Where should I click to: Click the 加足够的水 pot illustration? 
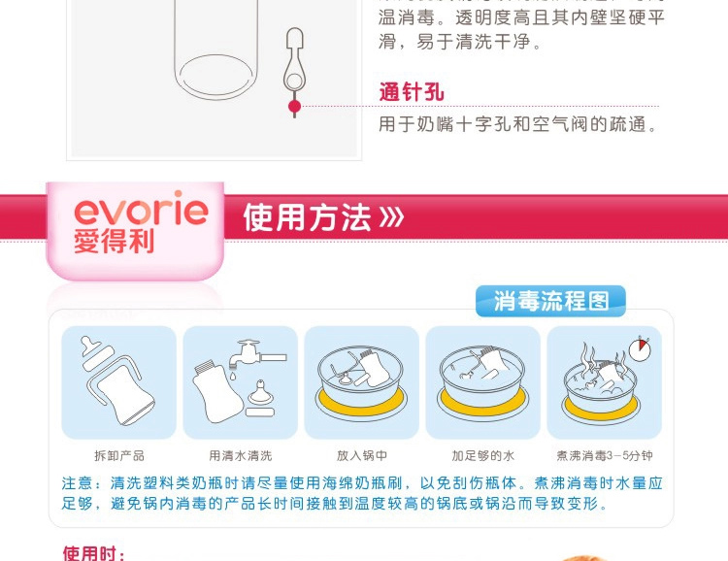click(x=482, y=382)
